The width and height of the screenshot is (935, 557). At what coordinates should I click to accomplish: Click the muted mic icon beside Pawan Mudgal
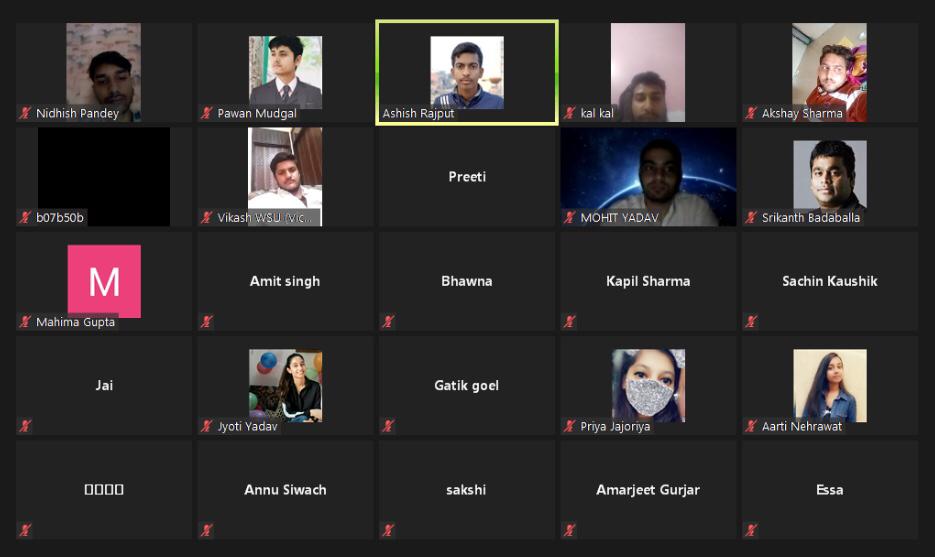tap(206, 113)
